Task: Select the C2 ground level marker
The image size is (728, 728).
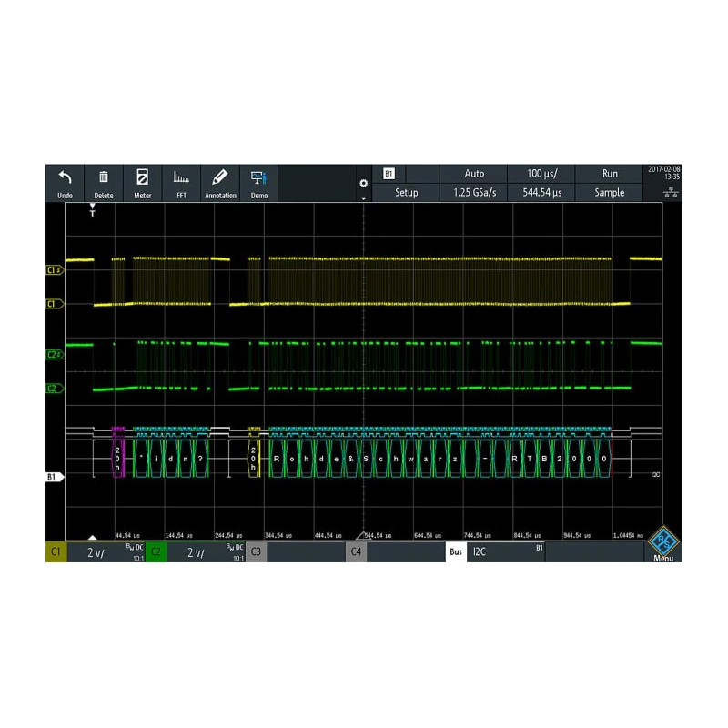Action: click(x=55, y=389)
